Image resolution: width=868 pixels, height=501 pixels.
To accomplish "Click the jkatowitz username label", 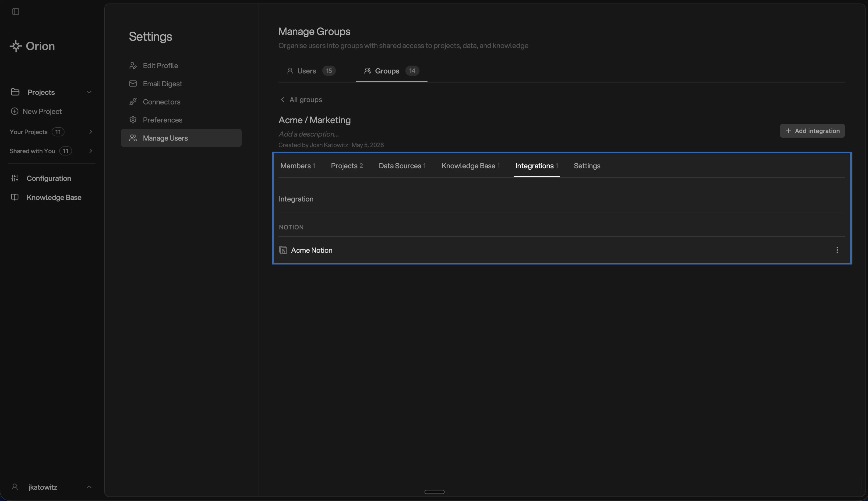I will coord(43,487).
